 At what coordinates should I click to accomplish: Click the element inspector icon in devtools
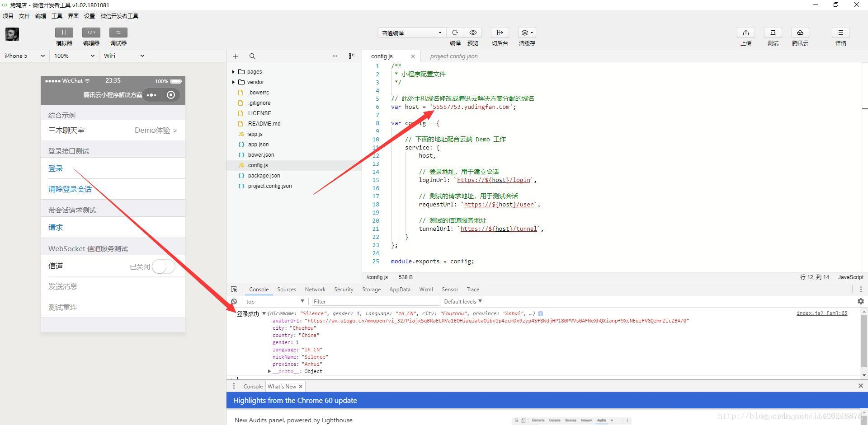pos(234,289)
